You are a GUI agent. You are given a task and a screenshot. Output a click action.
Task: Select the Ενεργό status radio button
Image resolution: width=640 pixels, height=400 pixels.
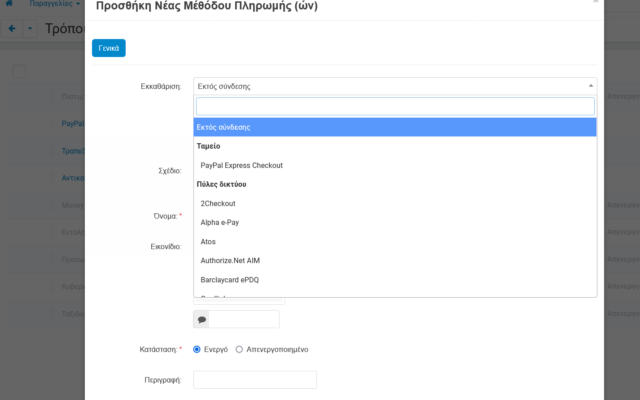196,349
